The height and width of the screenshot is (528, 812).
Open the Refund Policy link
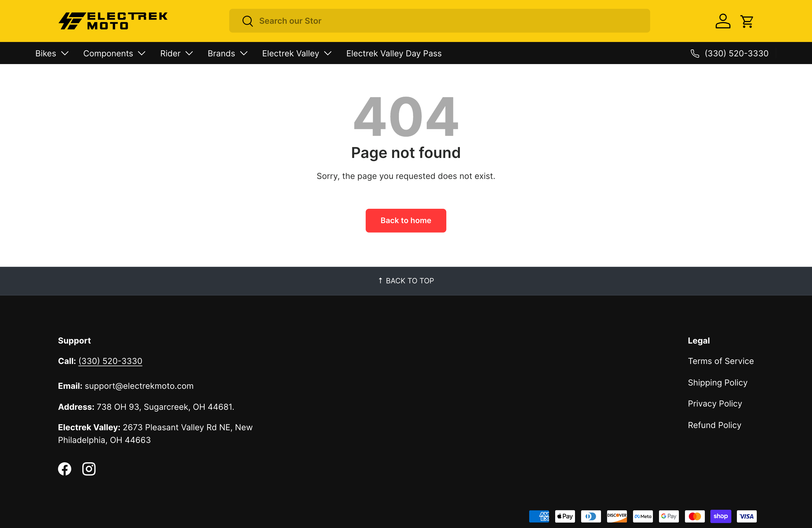click(715, 425)
